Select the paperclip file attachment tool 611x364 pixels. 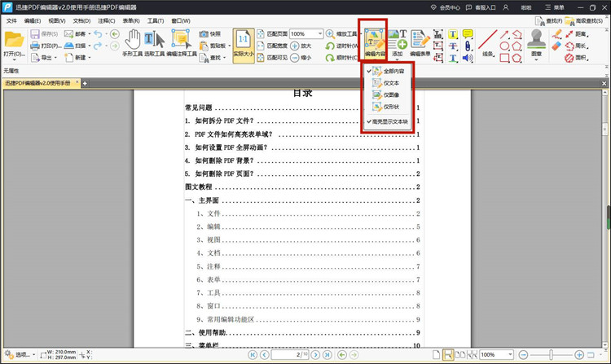tap(468, 46)
